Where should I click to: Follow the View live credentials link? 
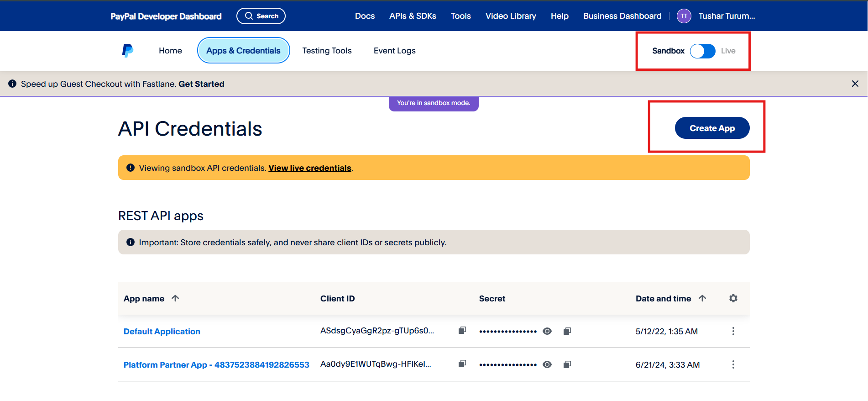[x=309, y=168]
